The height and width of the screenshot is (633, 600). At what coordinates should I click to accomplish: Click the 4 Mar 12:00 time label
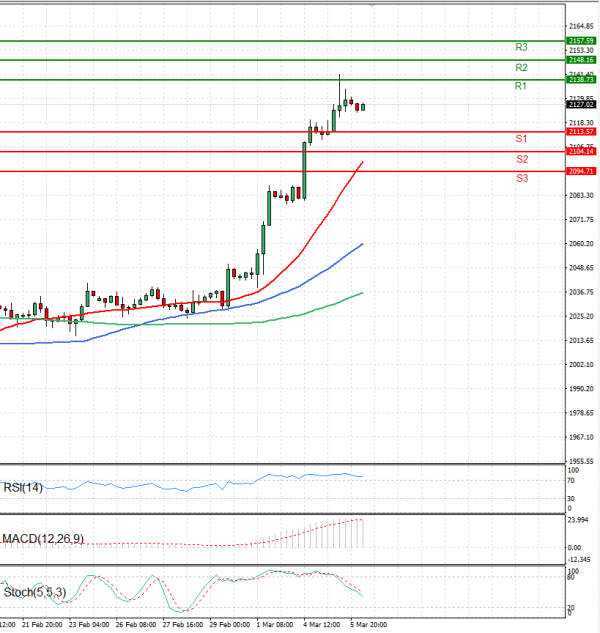321,625
